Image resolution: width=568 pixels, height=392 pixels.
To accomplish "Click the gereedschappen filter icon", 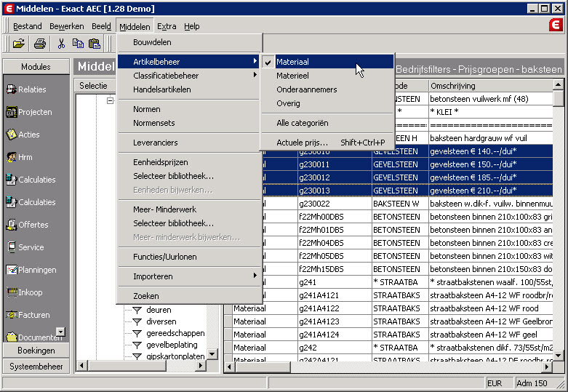I will tap(137, 333).
